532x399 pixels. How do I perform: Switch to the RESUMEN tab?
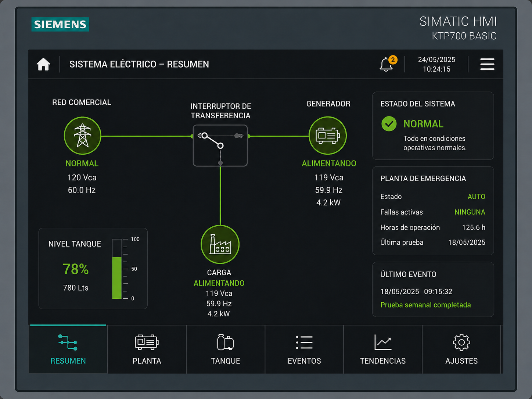[68, 349]
